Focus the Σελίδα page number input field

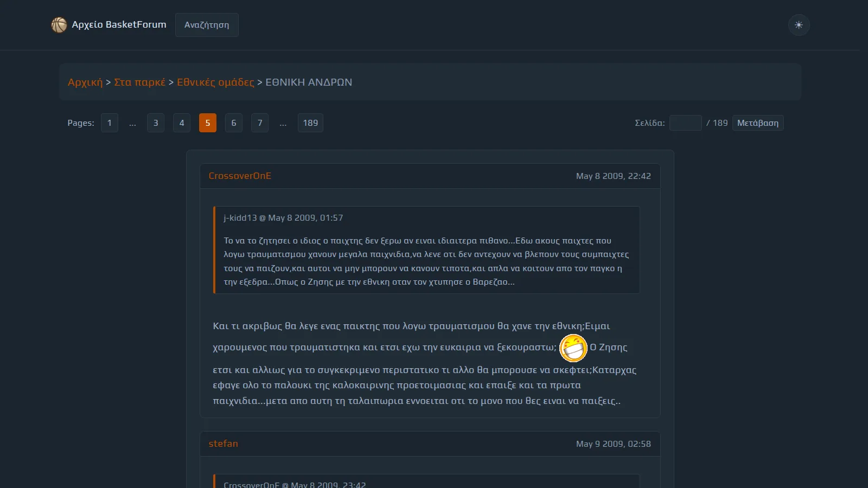pos(686,123)
